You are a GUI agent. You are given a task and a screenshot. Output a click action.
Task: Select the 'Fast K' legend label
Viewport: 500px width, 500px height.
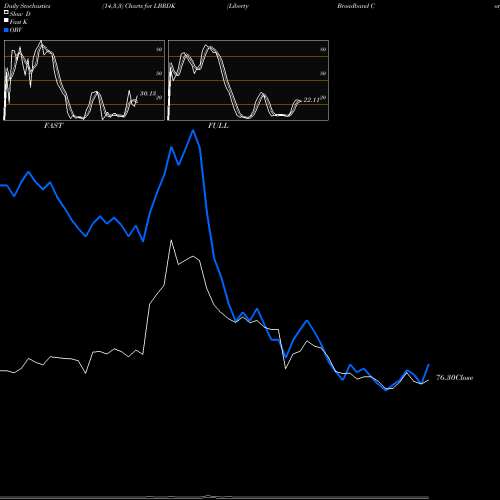coord(18,22)
